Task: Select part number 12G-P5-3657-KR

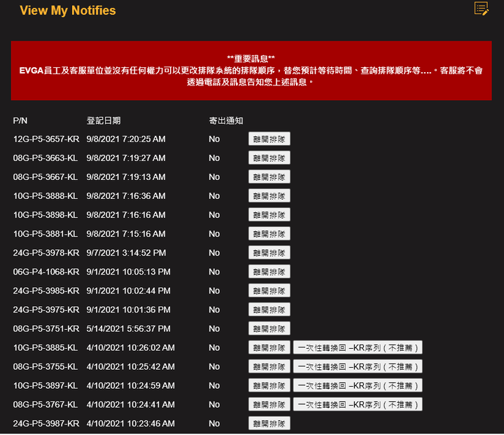Action: point(46,139)
